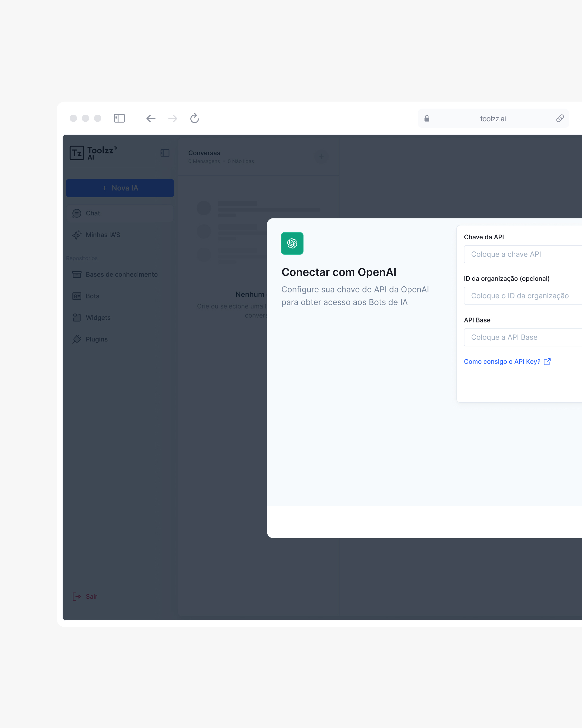582x728 pixels.
Task: Click the lock icon in address bar
Action: [426, 119]
